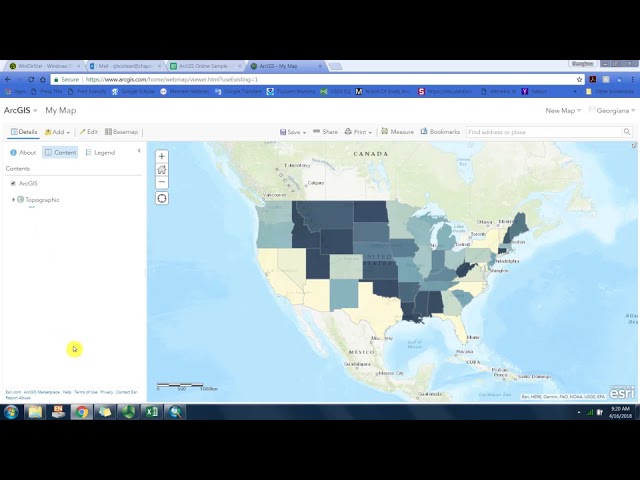
Task: Collapse the side panel arrow
Action: pyautogui.click(x=139, y=151)
